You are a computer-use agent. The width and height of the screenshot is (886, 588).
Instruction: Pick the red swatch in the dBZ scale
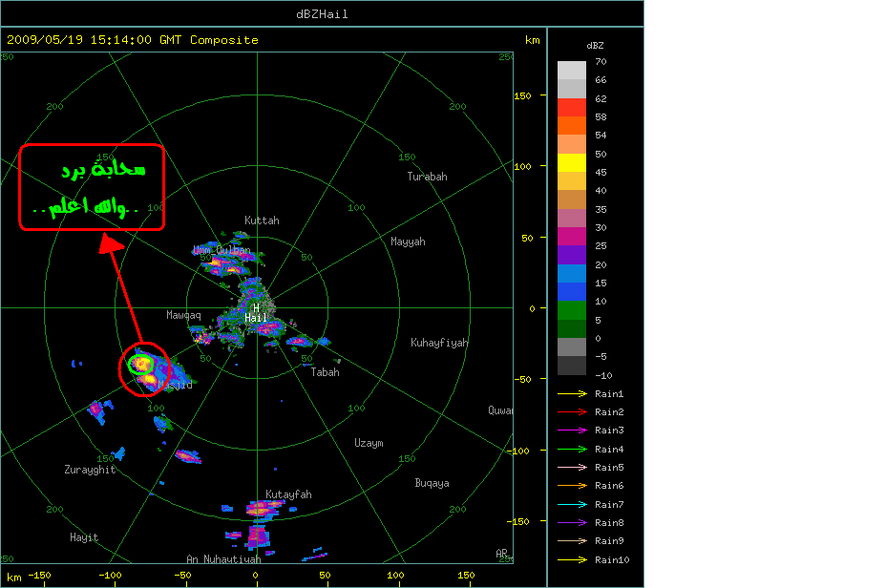pos(572,107)
